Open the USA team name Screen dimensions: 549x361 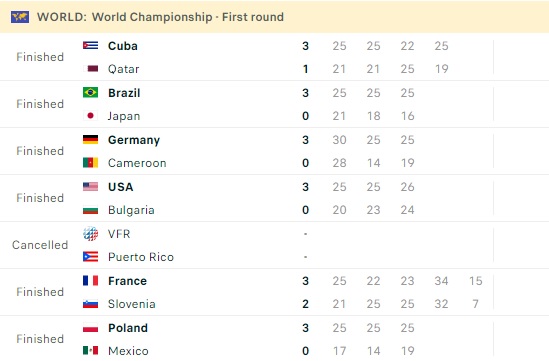coord(120,187)
